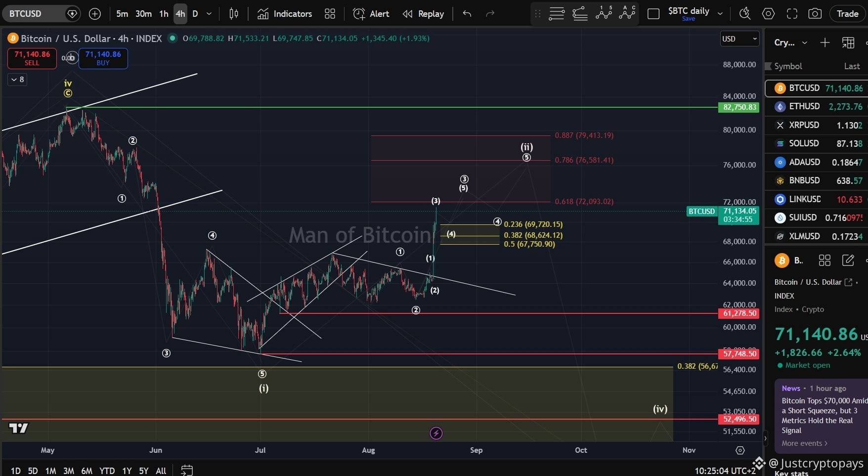Image resolution: width=868 pixels, height=476 pixels.
Task: Switch to the 30m timeframe
Action: [x=143, y=14]
